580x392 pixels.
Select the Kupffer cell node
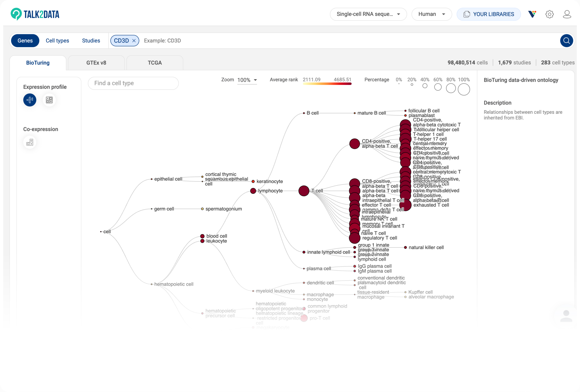405,292
